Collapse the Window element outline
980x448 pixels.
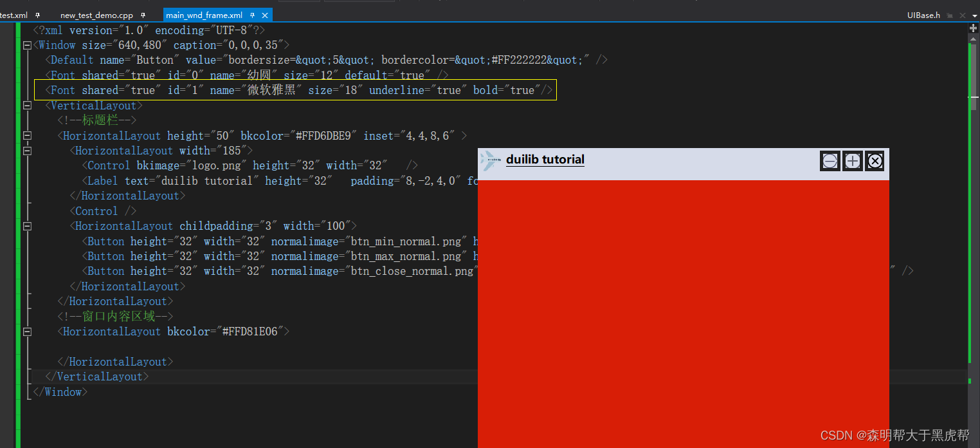[x=27, y=45]
